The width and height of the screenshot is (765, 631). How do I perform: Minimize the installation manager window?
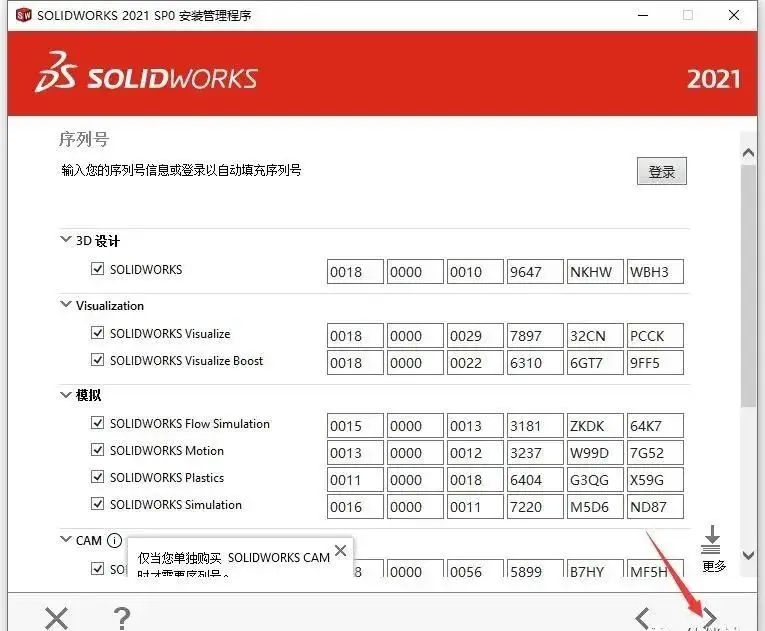643,15
